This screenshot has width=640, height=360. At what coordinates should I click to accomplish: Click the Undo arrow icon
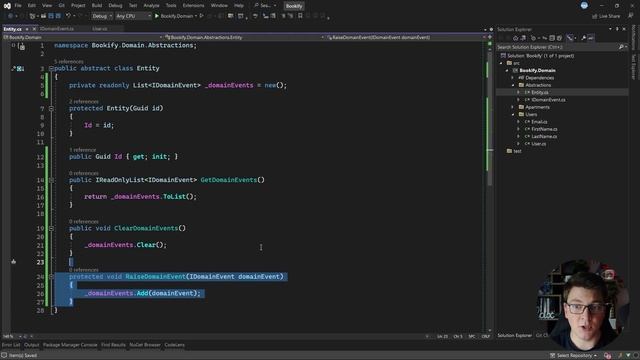coord(68,16)
